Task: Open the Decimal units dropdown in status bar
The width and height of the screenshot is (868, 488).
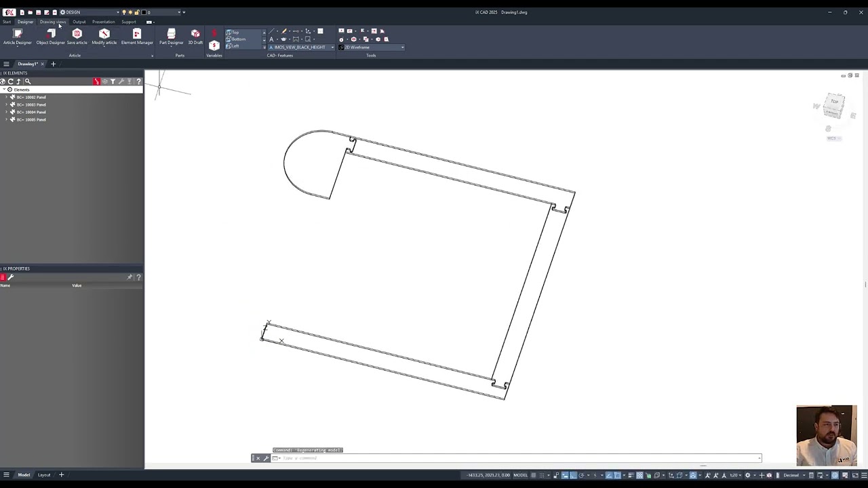Action: point(804,475)
